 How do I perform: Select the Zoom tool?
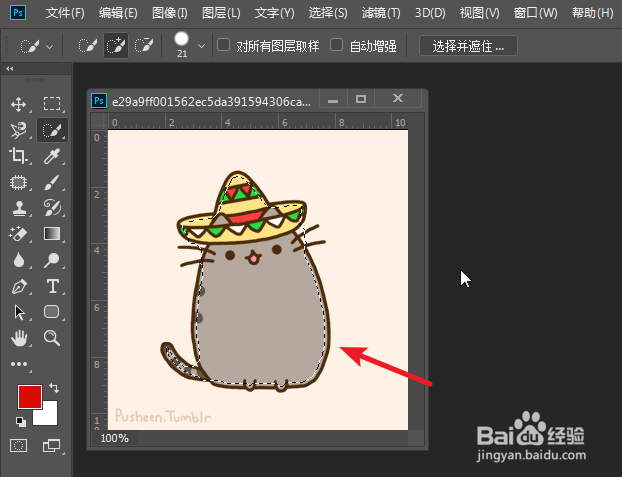[x=52, y=338]
